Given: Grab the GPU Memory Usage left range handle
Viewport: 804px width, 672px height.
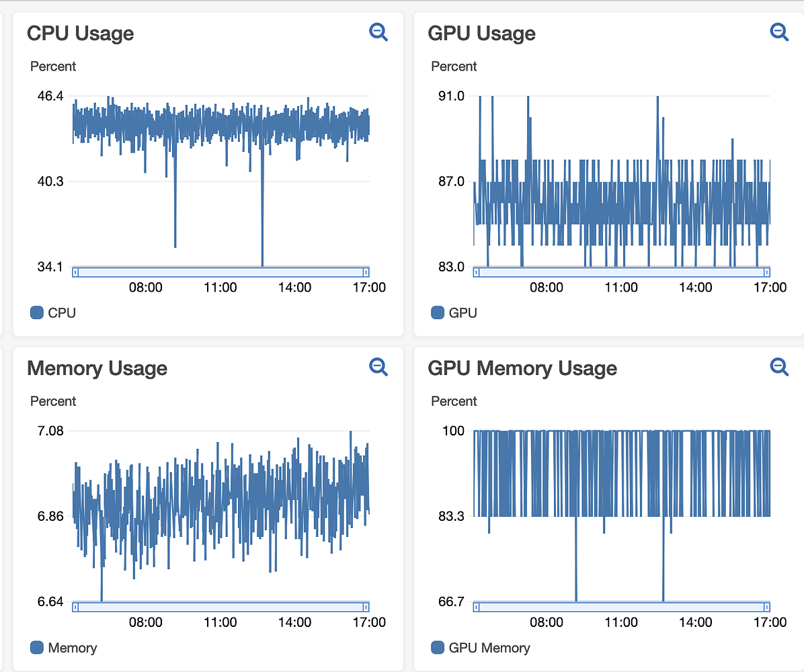Looking at the screenshot, I should [x=477, y=607].
